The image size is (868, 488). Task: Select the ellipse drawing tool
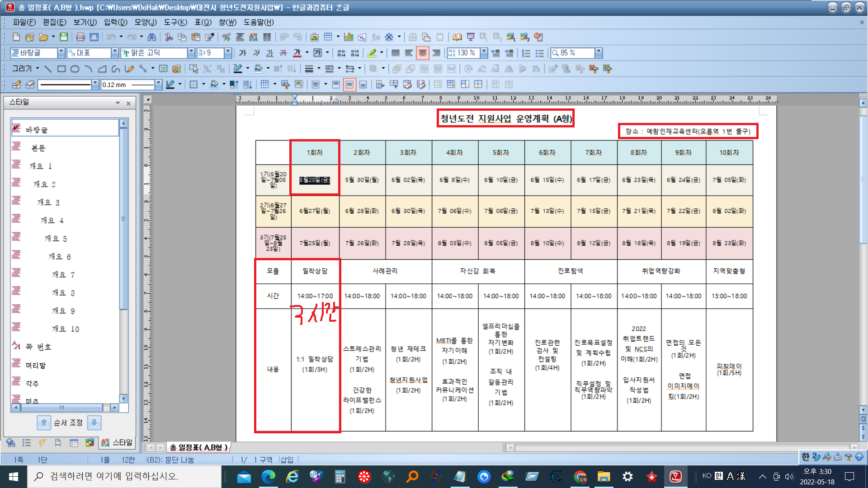click(x=75, y=69)
